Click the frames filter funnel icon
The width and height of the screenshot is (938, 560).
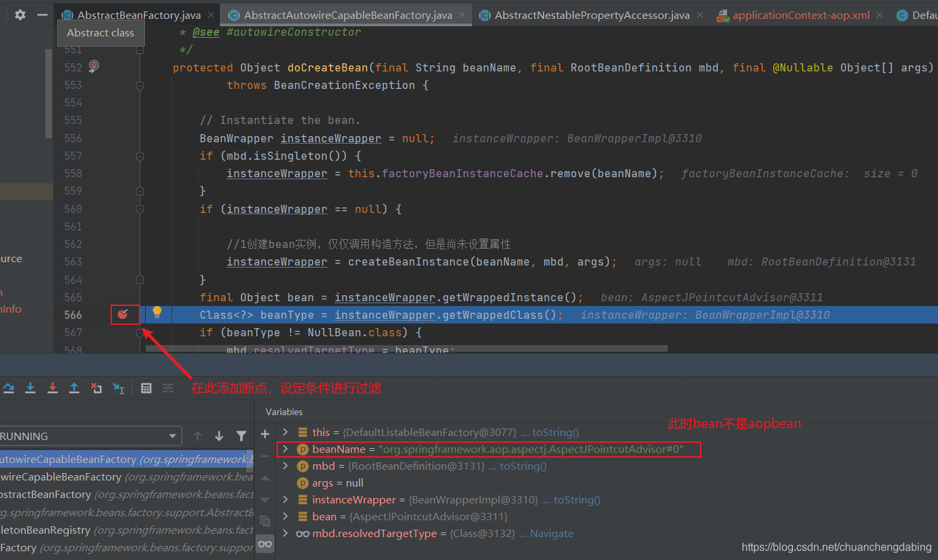point(241,436)
